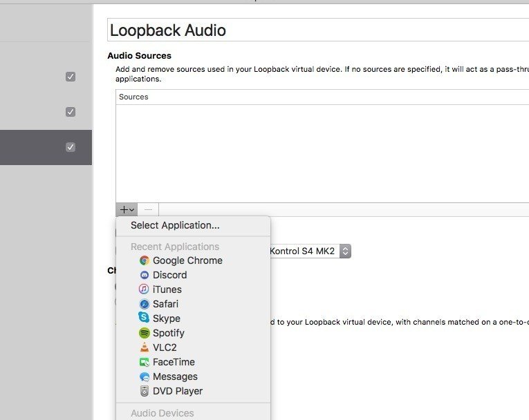The height and width of the screenshot is (420, 529).
Task: Click the Audio Sources heading text
Action: (x=139, y=56)
